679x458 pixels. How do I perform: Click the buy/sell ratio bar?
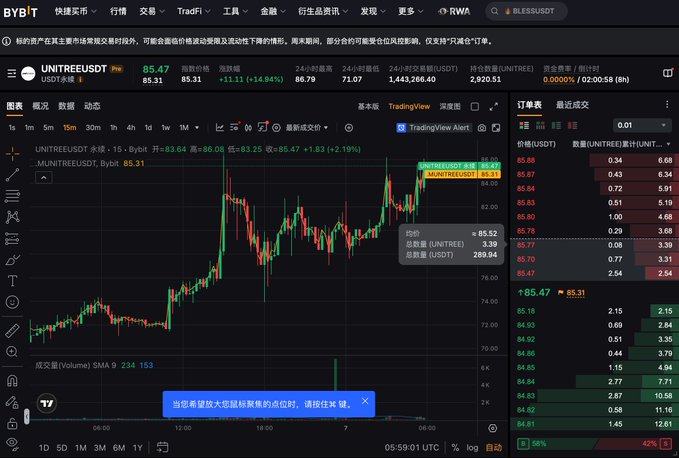pos(594,444)
